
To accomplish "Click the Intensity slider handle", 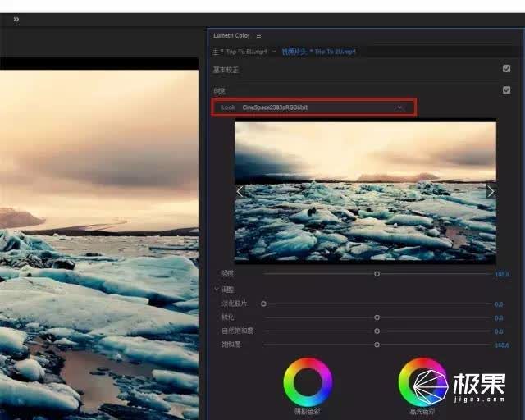I will pos(377,274).
